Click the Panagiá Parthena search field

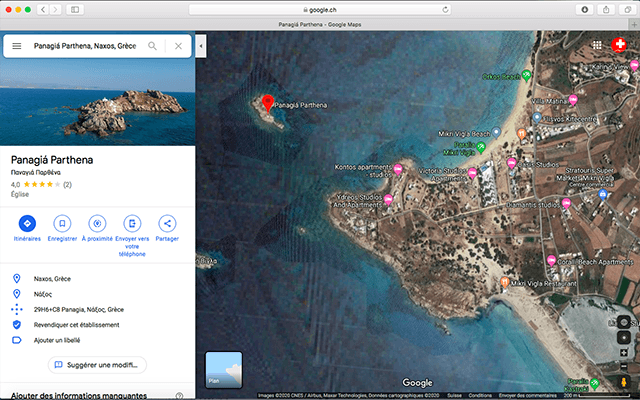84,46
